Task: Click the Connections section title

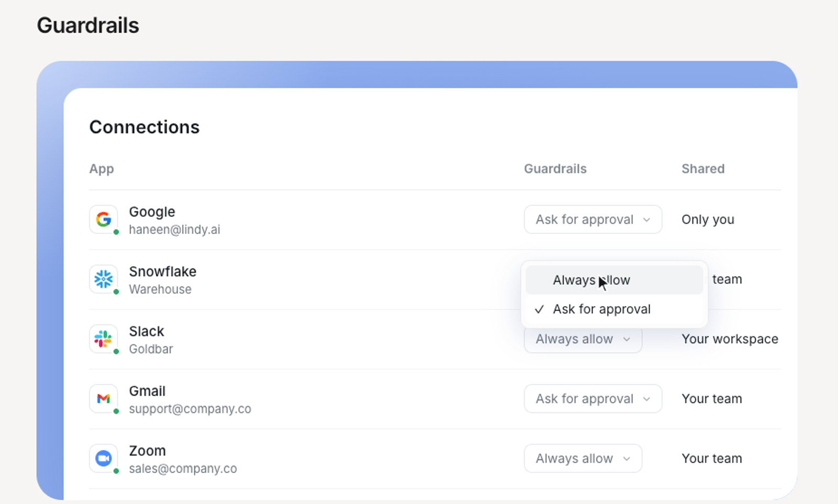Action: coord(145,127)
